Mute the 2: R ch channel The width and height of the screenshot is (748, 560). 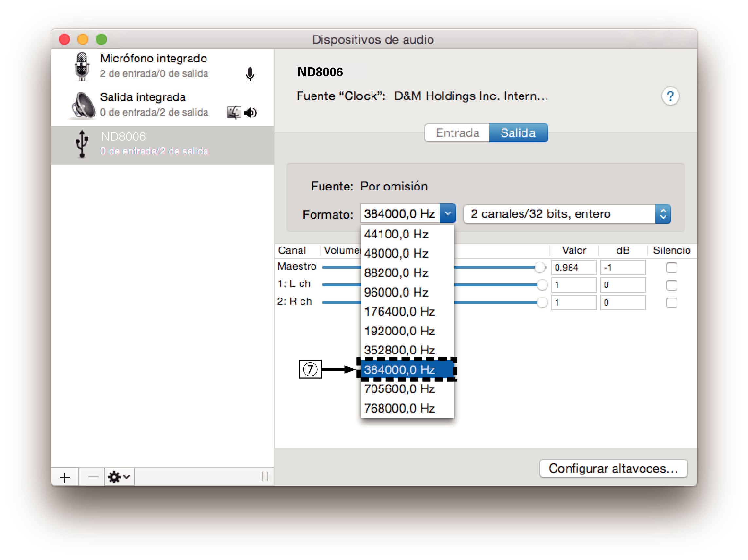click(672, 303)
